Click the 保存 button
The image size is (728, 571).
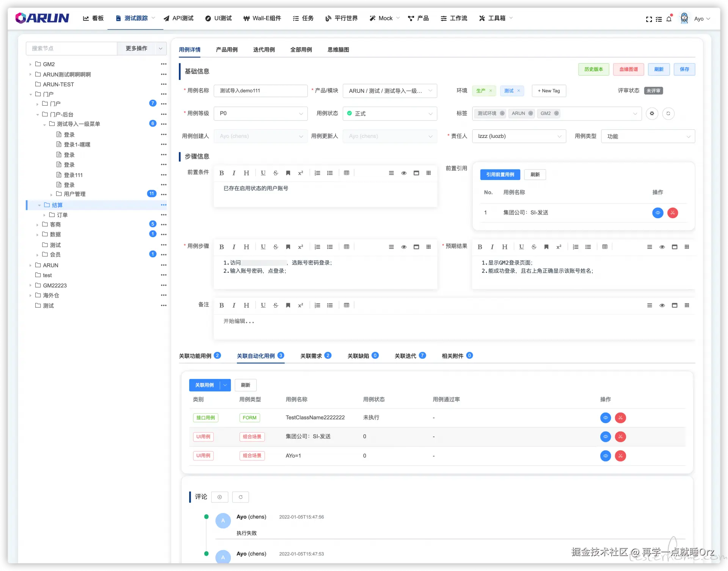[684, 69]
